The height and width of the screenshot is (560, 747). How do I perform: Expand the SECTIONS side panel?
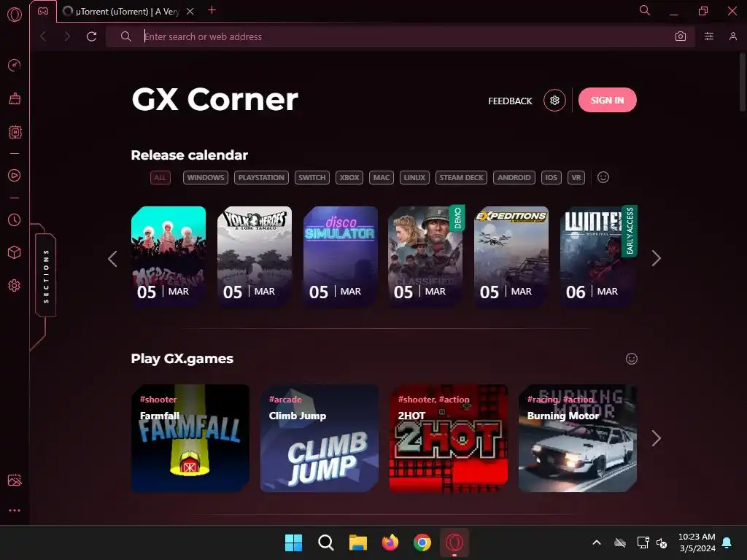pyautogui.click(x=46, y=276)
